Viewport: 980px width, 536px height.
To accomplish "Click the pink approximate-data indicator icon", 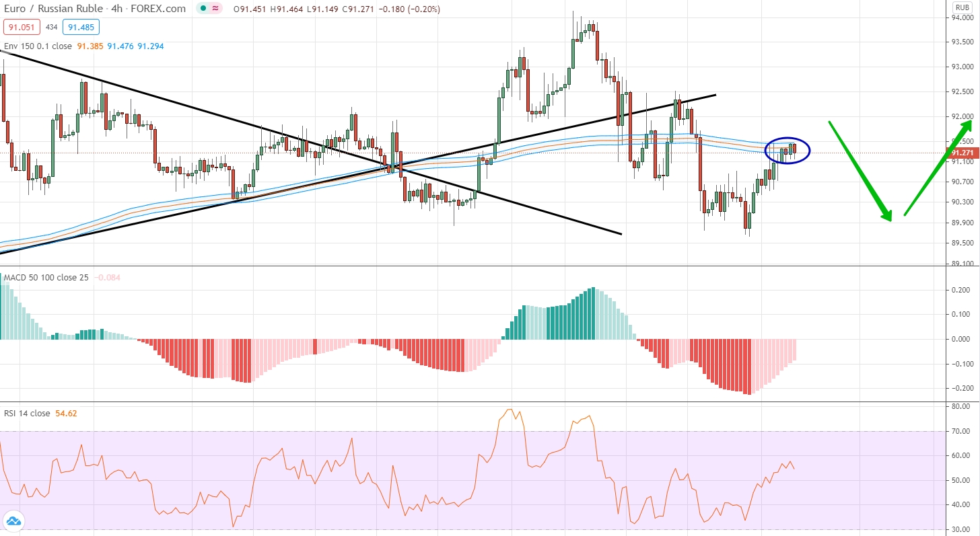I will 215,9.
